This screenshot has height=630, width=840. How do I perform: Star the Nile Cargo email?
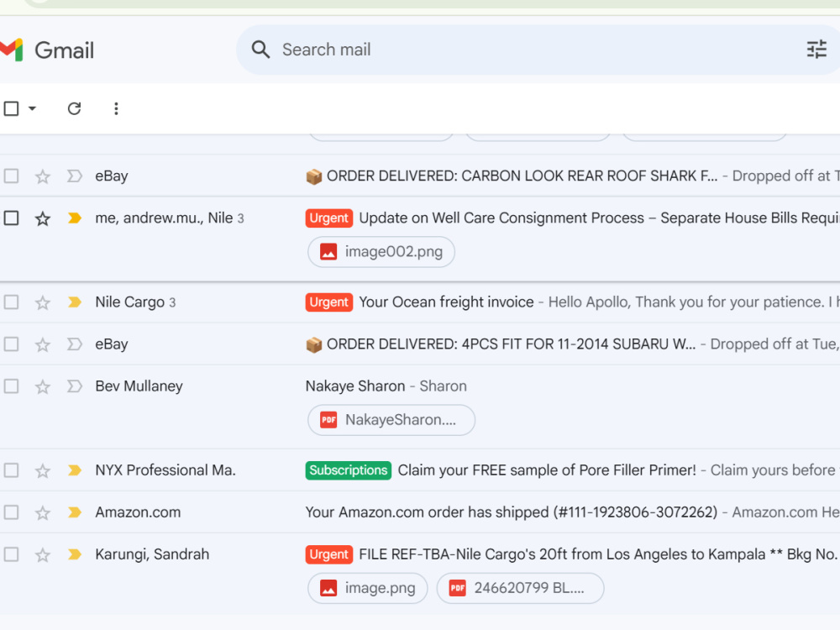tap(43, 302)
